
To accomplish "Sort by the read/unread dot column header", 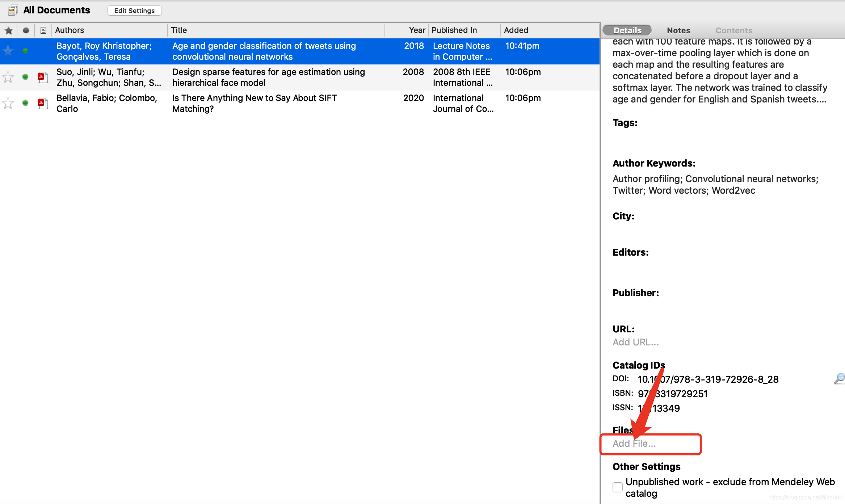I will tap(26, 30).
